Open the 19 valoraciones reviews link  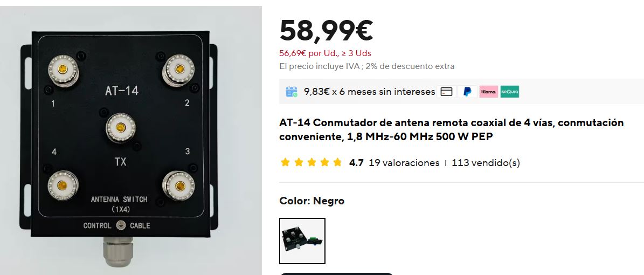coord(404,163)
